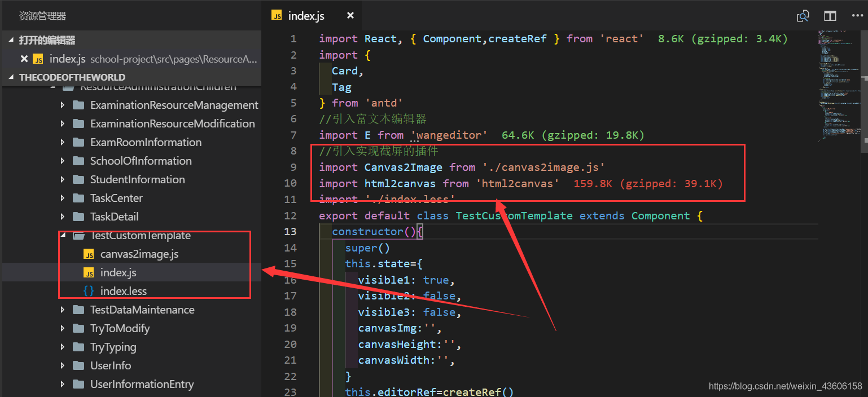
Task: Select the TryTyping folder icon
Action: tap(78, 347)
